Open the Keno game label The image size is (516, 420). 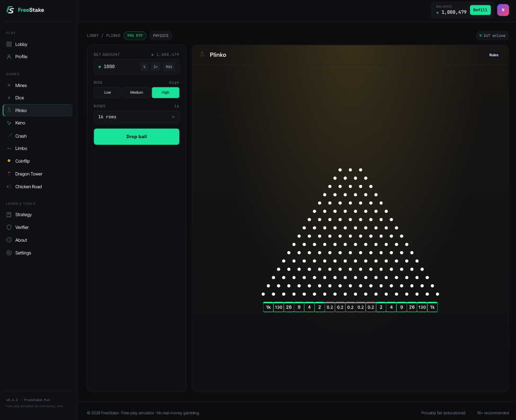[20, 122]
